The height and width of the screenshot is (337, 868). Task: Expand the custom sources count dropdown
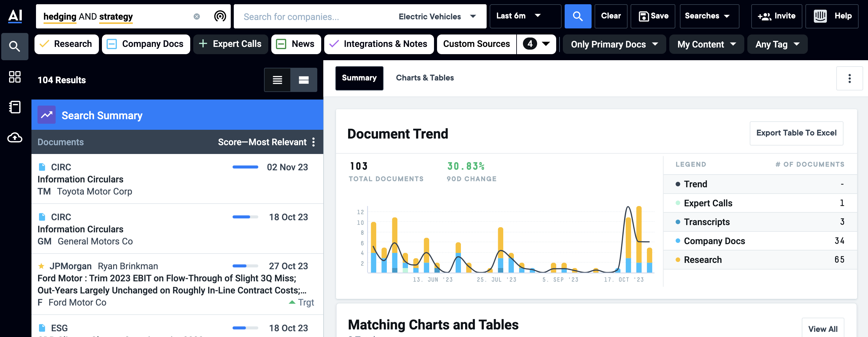click(x=537, y=44)
